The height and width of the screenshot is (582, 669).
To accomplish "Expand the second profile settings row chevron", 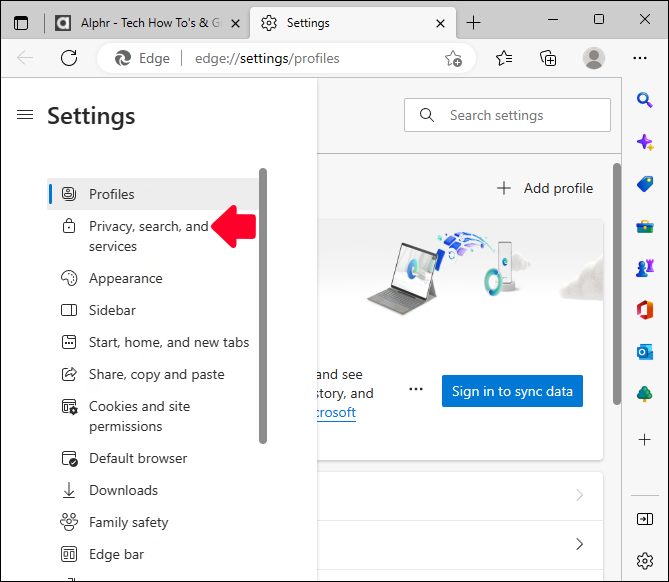I will (579, 544).
